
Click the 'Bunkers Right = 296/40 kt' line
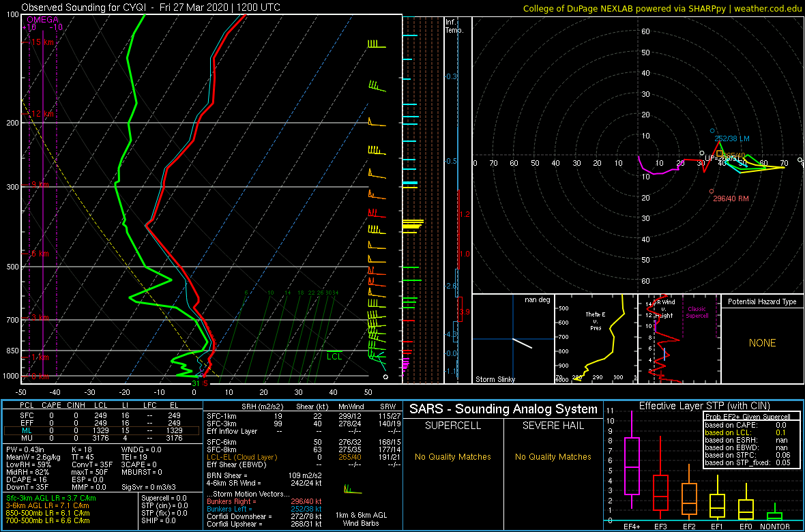point(265,502)
